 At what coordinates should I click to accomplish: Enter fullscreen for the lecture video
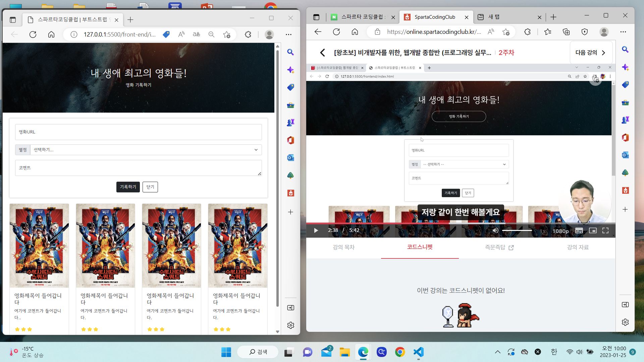pos(605,231)
